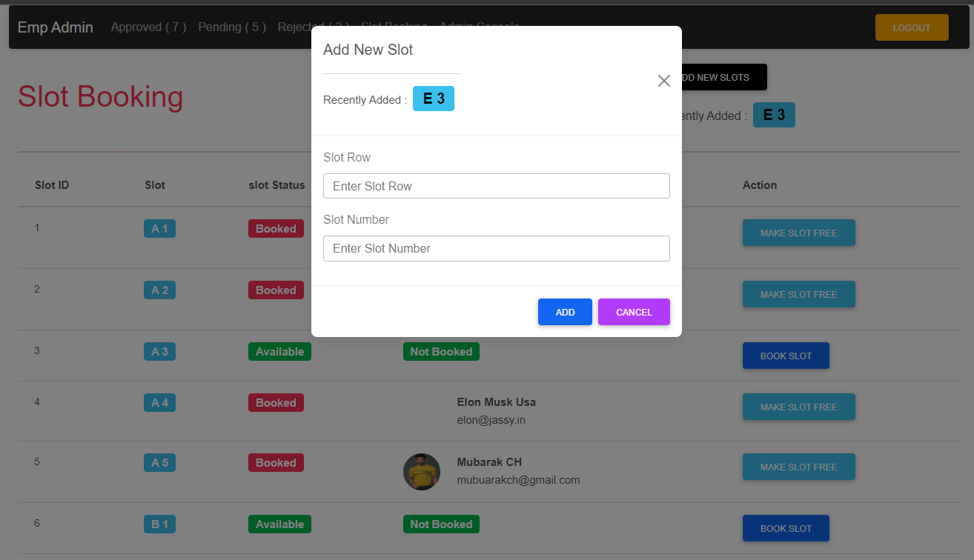
Task: Click the E 3 recently added badge in modal
Action: coord(433,98)
